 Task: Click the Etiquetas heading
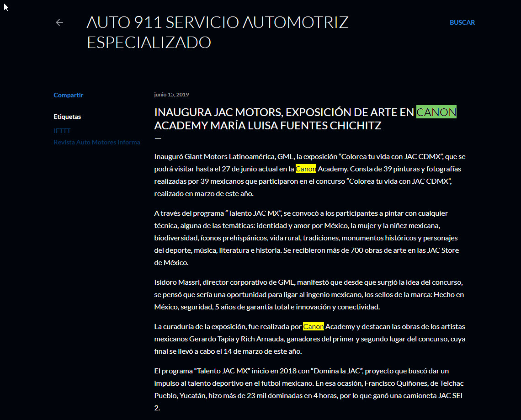click(x=67, y=117)
